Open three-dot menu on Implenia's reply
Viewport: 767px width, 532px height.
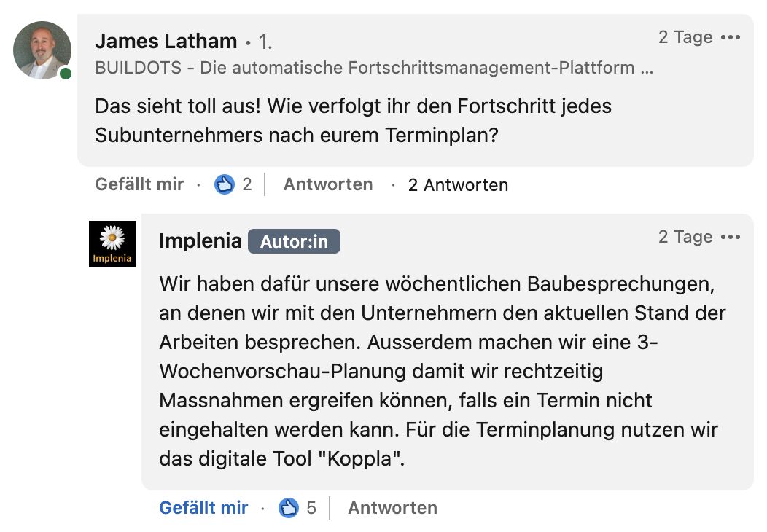(x=731, y=237)
